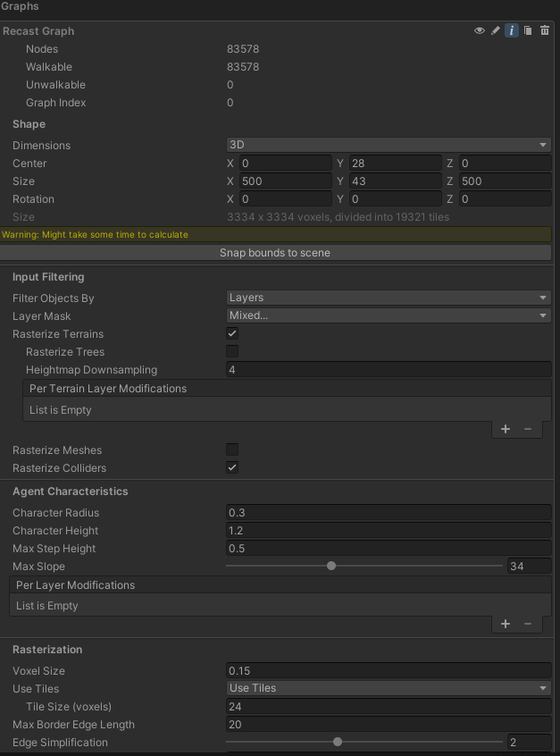The height and width of the screenshot is (756, 560).
Task: Click the Center X field
Action: pos(286,163)
